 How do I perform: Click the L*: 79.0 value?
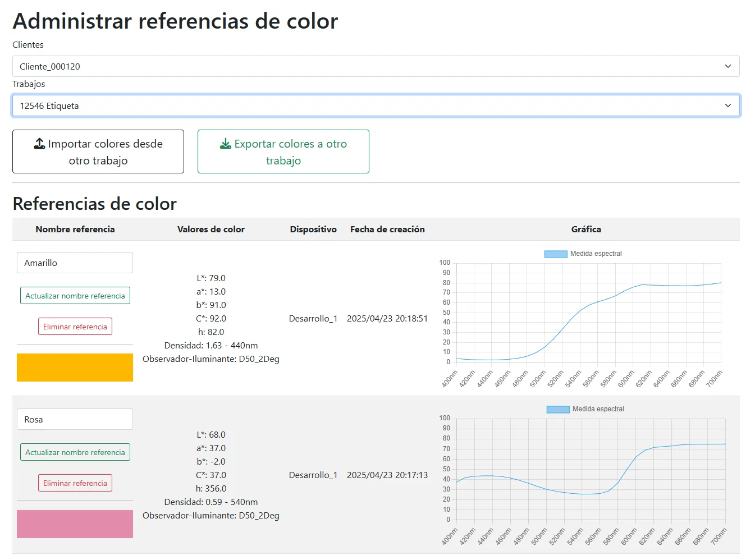(x=211, y=278)
